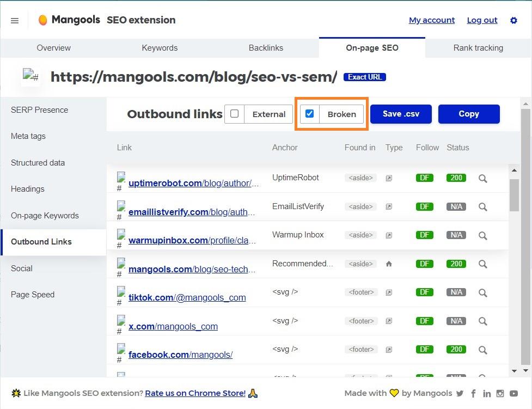This screenshot has width=532, height=409.
Task: Open Rate us on Chrome Store link
Action: pos(195,393)
